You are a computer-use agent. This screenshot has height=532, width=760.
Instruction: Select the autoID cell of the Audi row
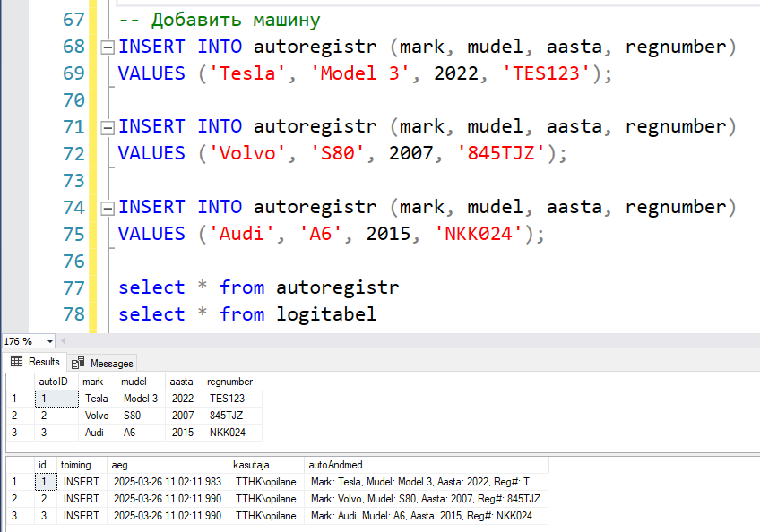pos(56,433)
